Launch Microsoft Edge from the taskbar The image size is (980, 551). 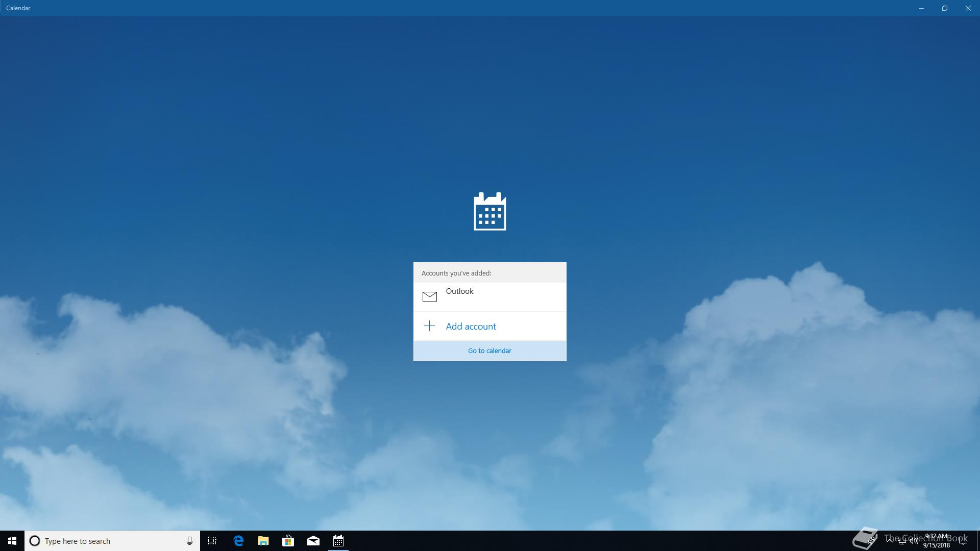point(238,541)
